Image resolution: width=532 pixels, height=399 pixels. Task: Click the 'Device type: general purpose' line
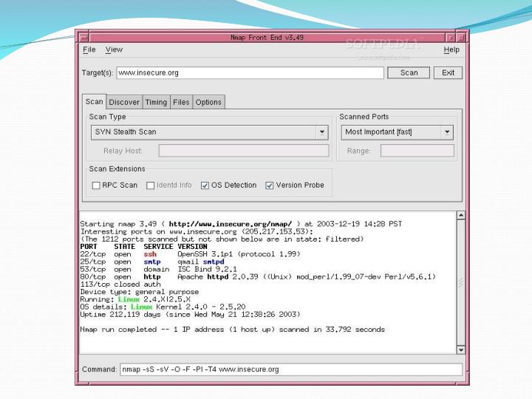point(140,292)
